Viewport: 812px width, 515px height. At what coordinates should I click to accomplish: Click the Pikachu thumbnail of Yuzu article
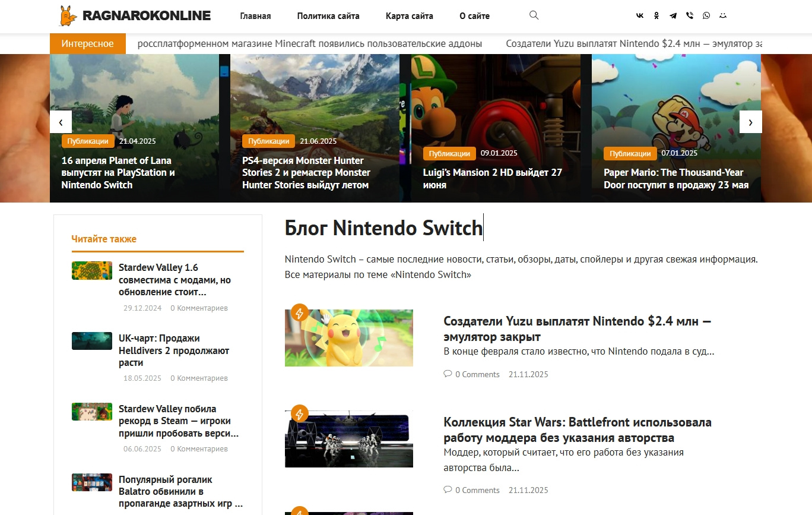click(x=349, y=337)
